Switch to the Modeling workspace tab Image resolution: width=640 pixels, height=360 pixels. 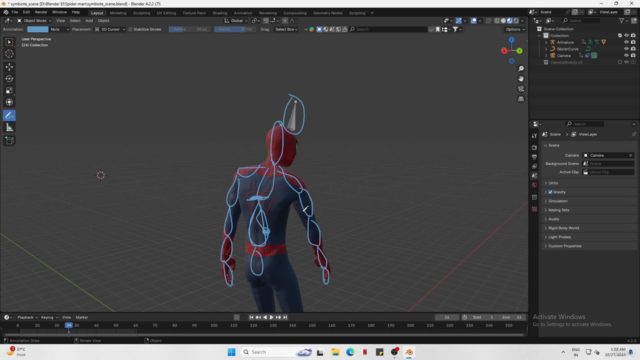click(118, 13)
